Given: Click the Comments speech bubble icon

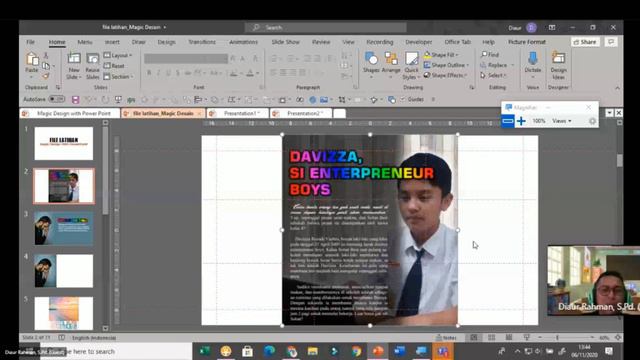Looking at the screenshot, I should coord(611,42).
